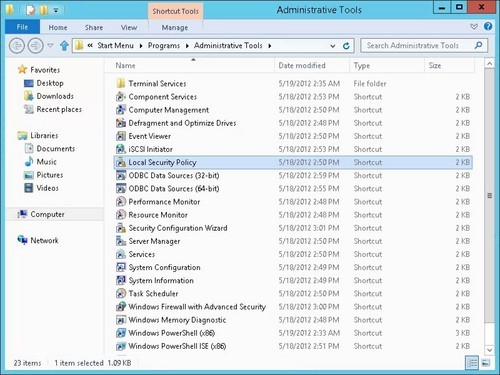Open the Manage ribbon tab
The width and height of the screenshot is (500, 375).
click(x=175, y=27)
